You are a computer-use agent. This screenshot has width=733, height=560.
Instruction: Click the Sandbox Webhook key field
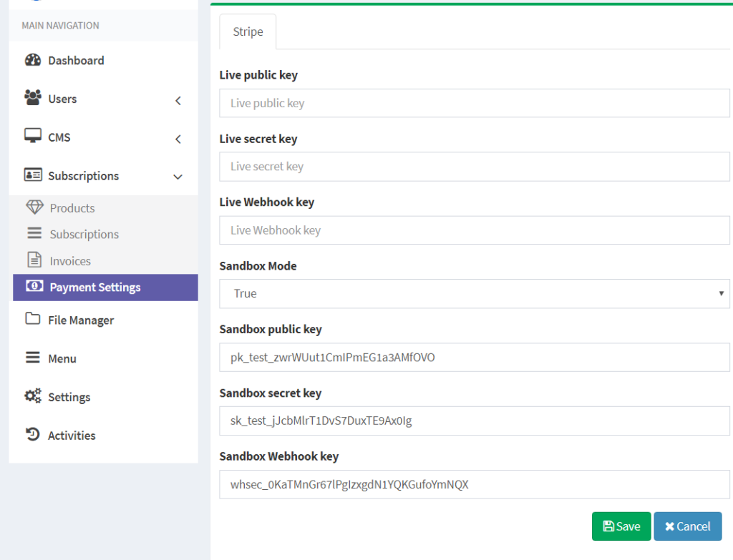(474, 484)
